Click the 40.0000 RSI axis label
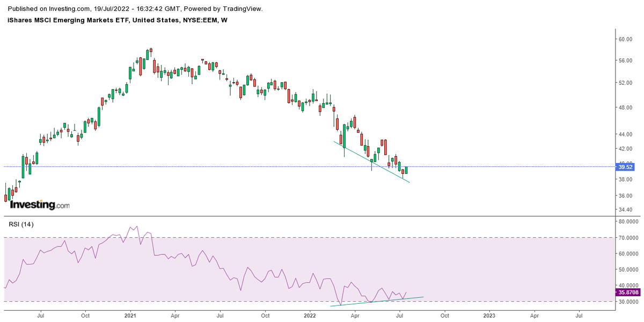The height and width of the screenshot is (322, 644). pyautogui.click(x=628, y=286)
